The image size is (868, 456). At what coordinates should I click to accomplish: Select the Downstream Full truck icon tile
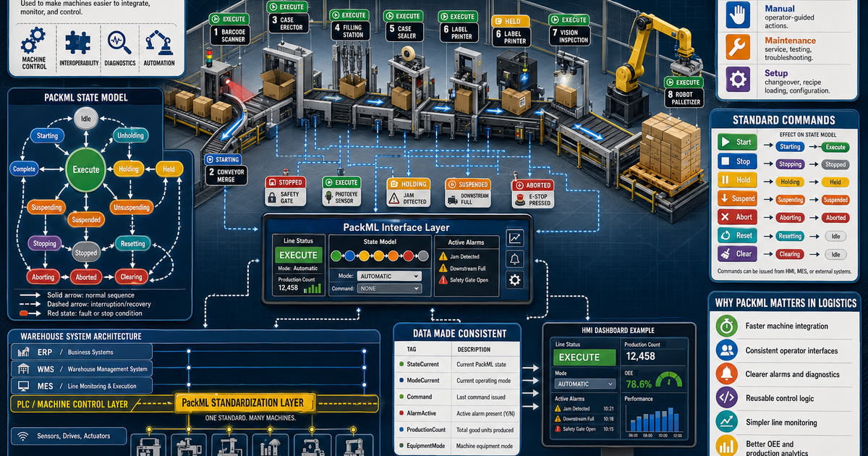click(x=467, y=193)
